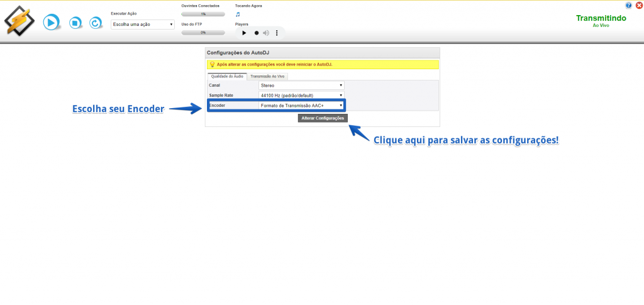Restart the streaming with the blue reload icon

(96, 23)
